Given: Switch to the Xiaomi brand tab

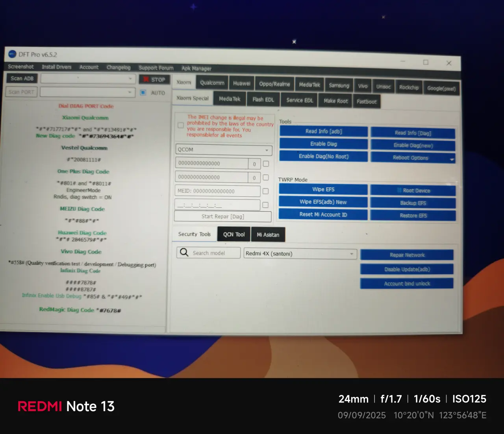Looking at the screenshot, I should tap(184, 82).
